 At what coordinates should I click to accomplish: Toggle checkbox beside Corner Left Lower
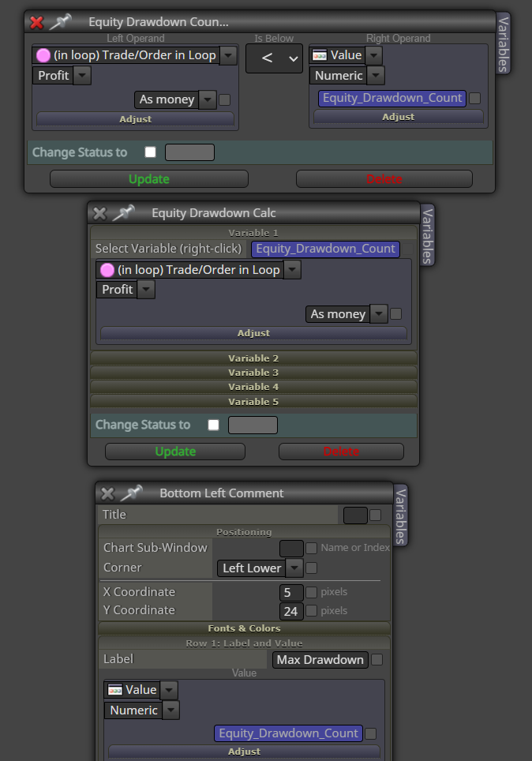coord(312,568)
